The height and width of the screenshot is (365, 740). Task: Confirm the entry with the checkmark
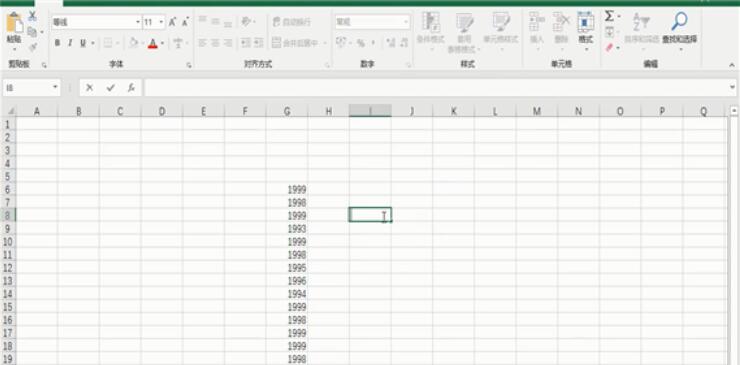click(x=110, y=87)
